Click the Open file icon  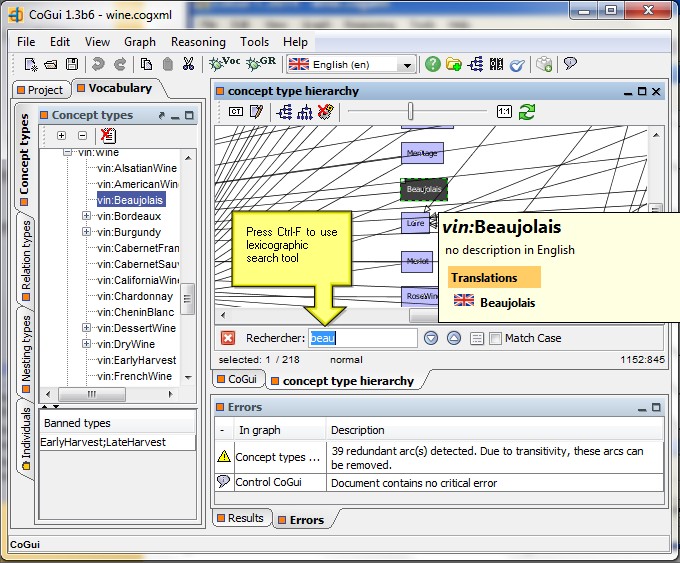51,64
